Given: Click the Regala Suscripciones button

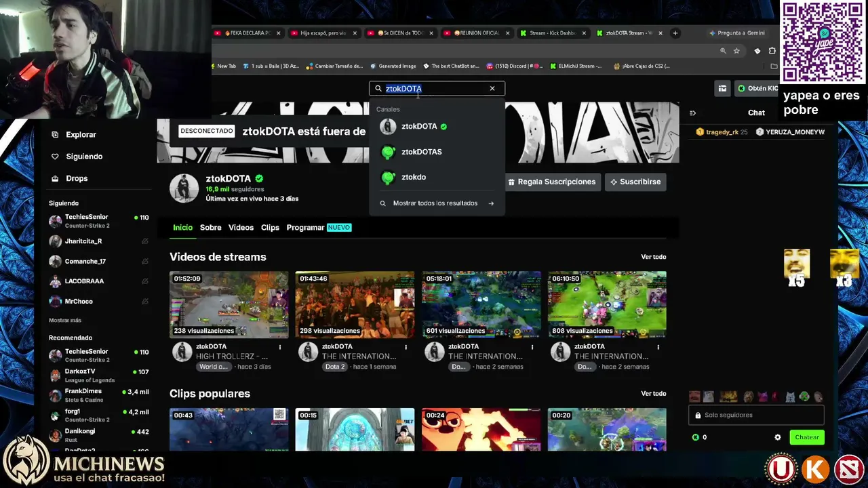Looking at the screenshot, I should click(x=551, y=182).
